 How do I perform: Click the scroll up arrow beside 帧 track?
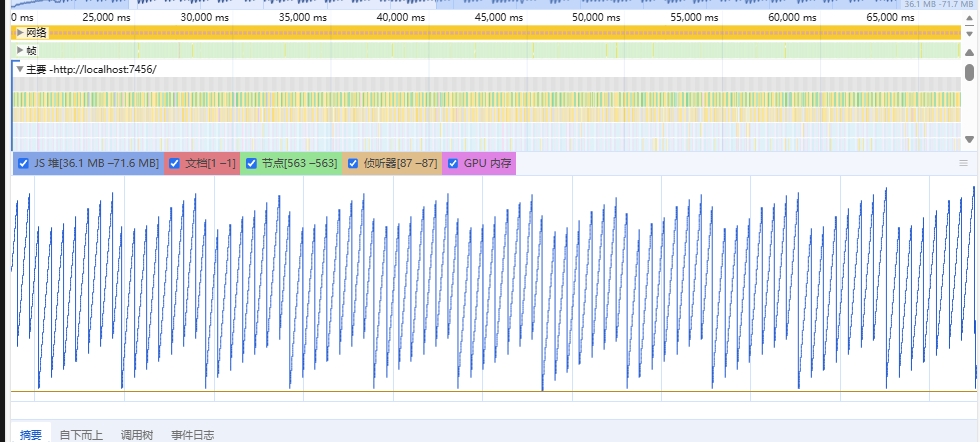click(x=969, y=50)
